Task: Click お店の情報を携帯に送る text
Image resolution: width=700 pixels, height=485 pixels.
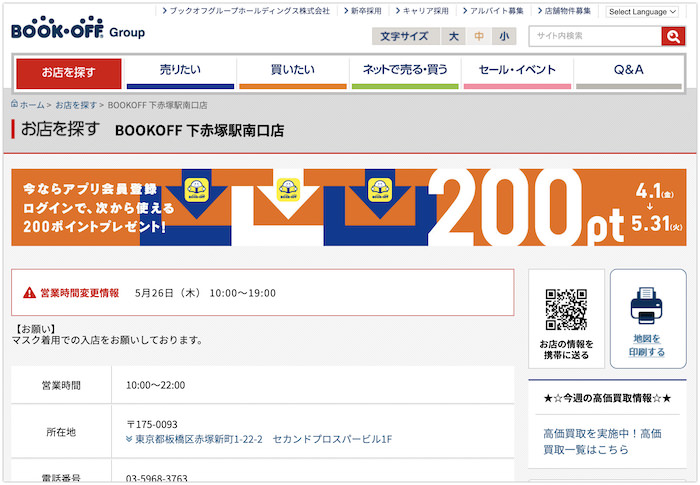Action: click(566, 349)
